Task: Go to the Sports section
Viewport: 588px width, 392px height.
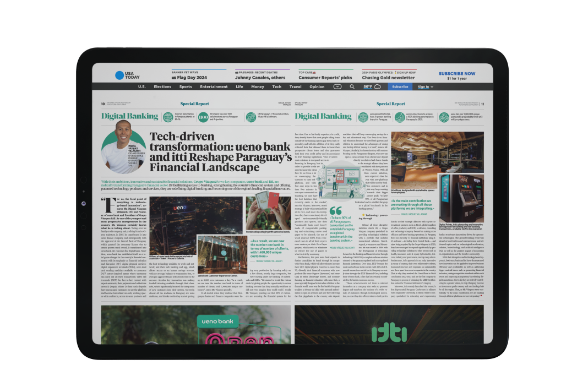Action: click(186, 86)
